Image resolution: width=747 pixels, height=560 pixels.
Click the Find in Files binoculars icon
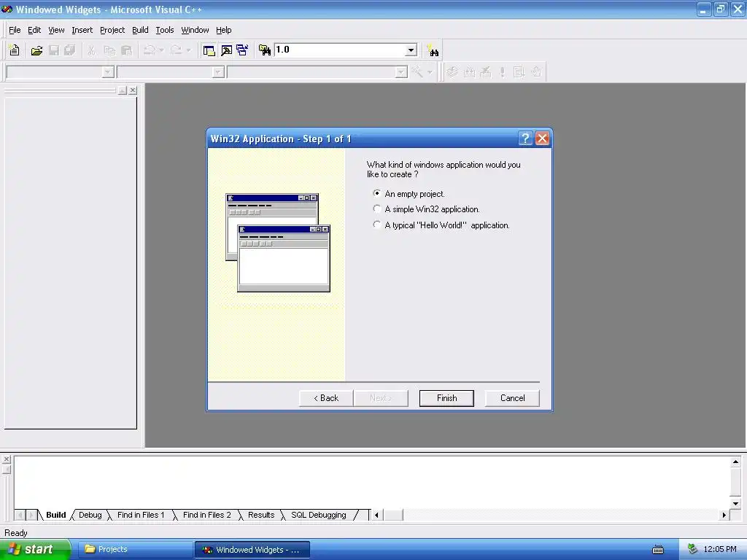pos(264,50)
